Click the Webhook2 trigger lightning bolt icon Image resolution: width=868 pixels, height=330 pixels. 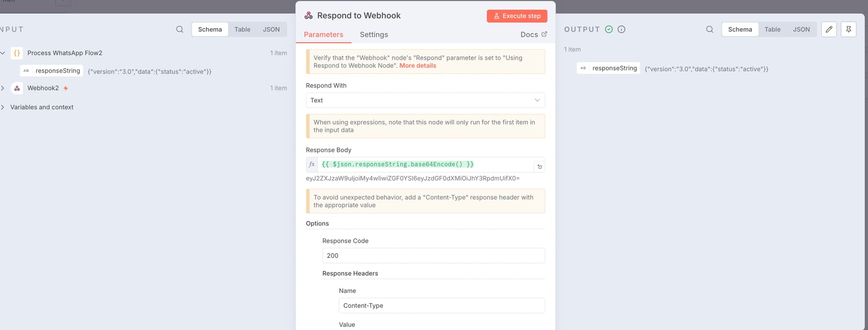[x=66, y=88]
